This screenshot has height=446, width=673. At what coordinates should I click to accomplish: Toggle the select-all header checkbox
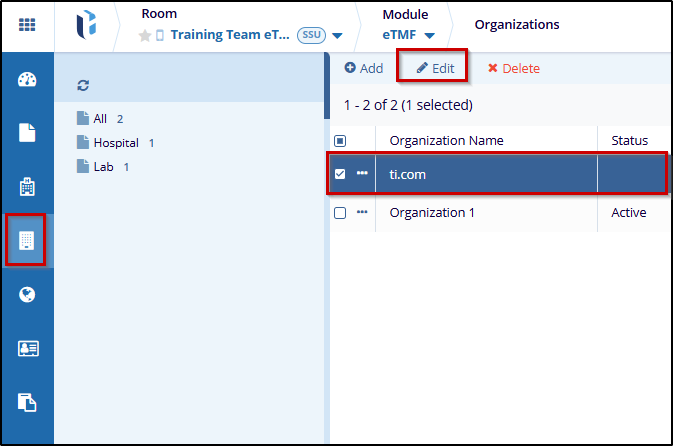click(340, 141)
